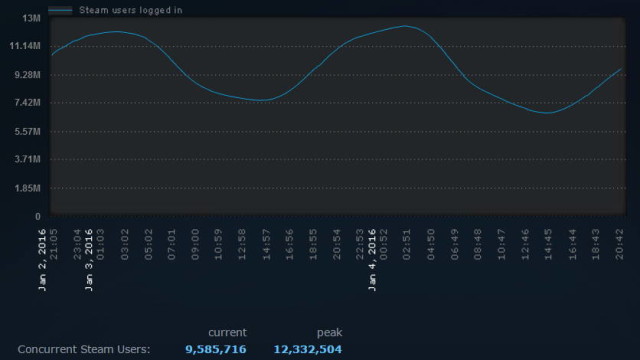640x360 pixels.
Task: Click the Jan 2, 2016 date label
Action: [42, 260]
